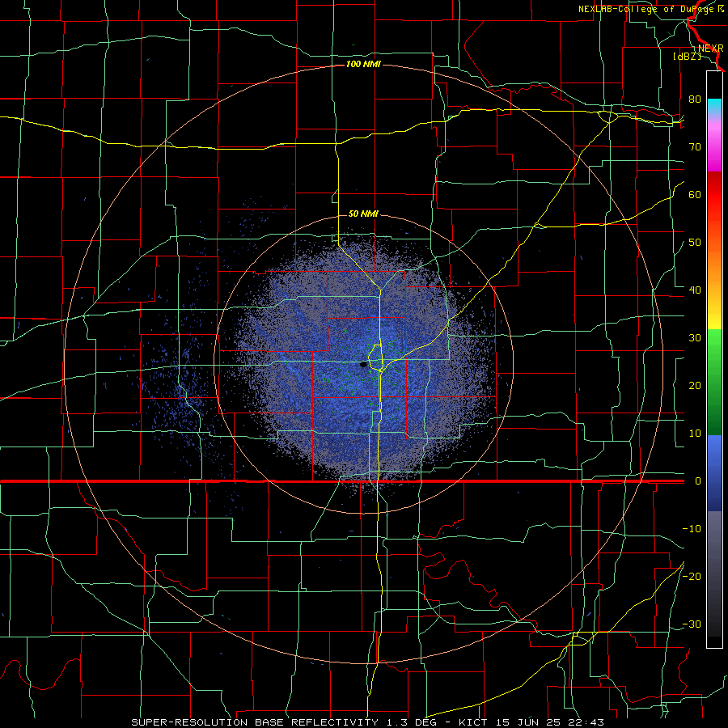The height and width of the screenshot is (728, 728).
Task: Click the 80 dBZ scale value
Action: pyautogui.click(x=695, y=99)
